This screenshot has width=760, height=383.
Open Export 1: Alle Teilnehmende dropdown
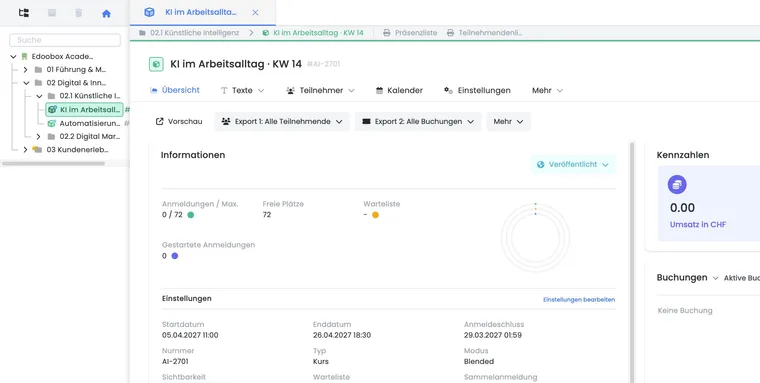pyautogui.click(x=282, y=122)
